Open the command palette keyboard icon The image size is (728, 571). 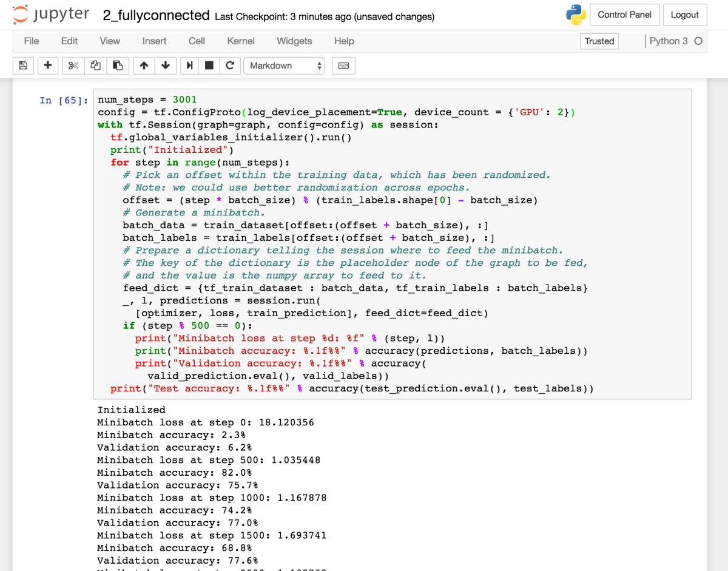[343, 66]
